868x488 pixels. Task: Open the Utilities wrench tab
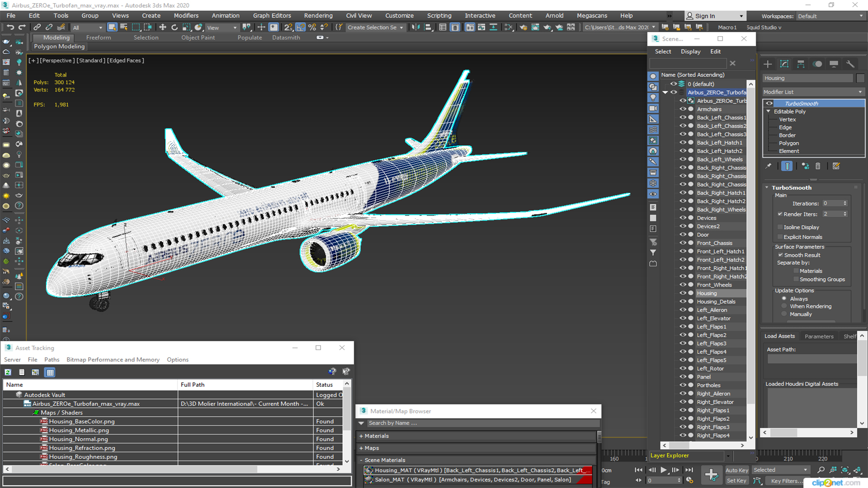point(850,64)
